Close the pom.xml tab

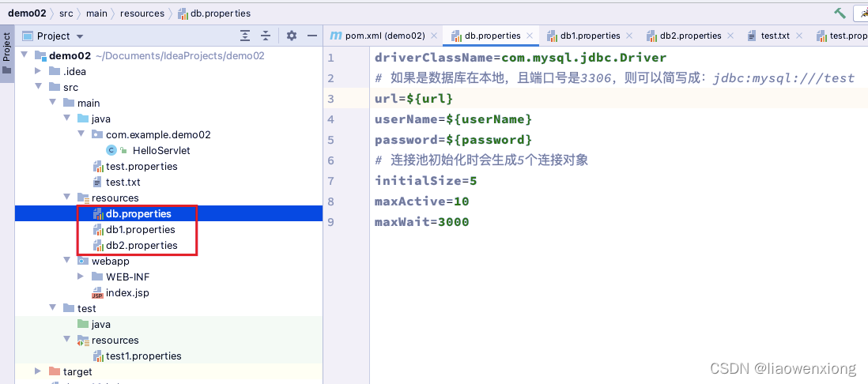point(434,36)
